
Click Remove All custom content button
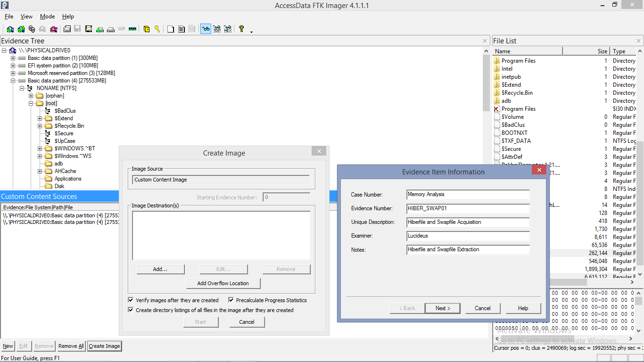(x=71, y=346)
